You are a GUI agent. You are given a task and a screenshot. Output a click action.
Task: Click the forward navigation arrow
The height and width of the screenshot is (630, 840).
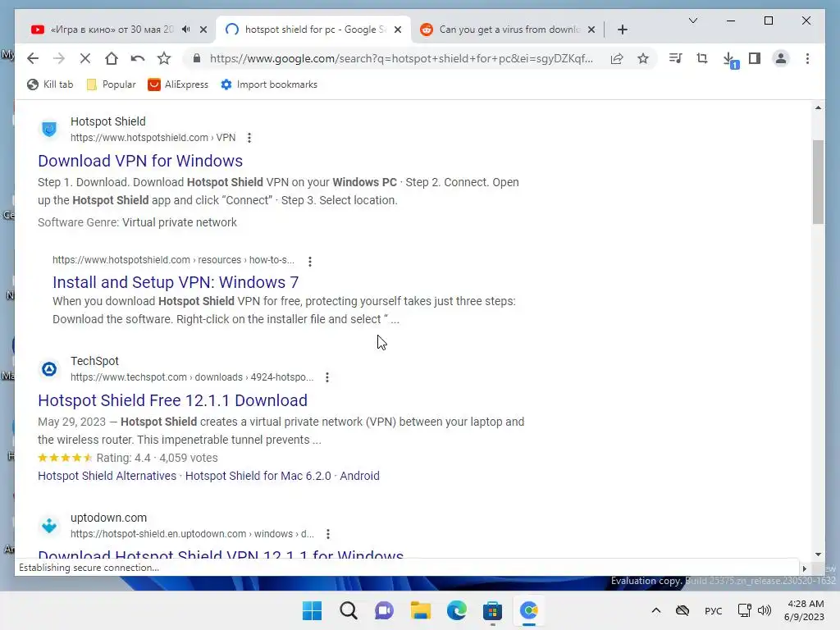59,58
